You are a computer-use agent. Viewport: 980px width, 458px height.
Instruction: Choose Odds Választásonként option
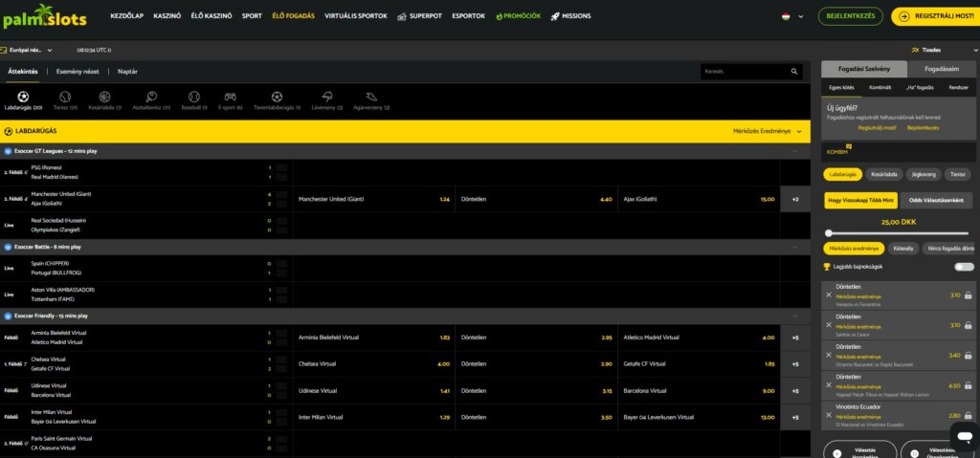pos(936,201)
